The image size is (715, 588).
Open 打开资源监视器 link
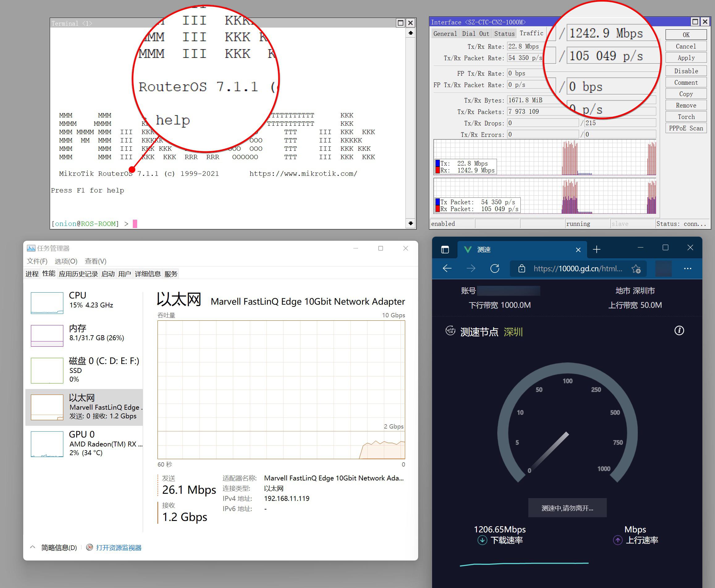pyautogui.click(x=118, y=548)
